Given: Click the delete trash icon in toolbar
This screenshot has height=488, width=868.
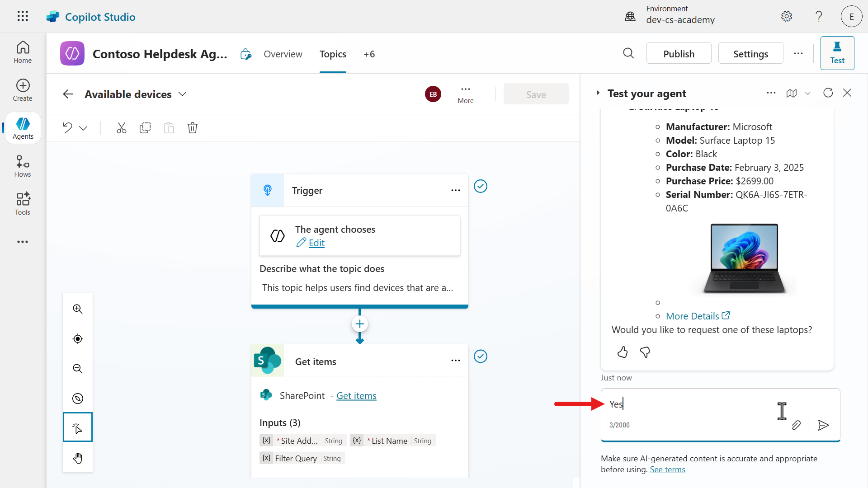Looking at the screenshot, I should point(193,128).
